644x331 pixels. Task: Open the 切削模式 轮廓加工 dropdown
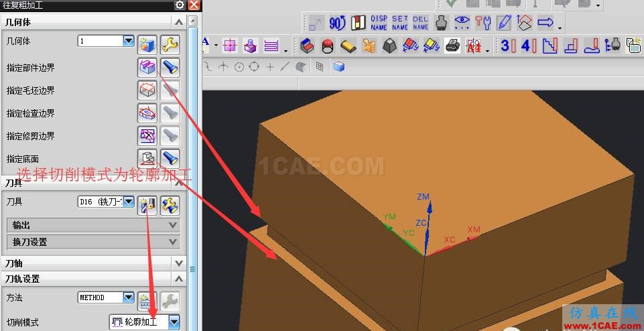174,322
